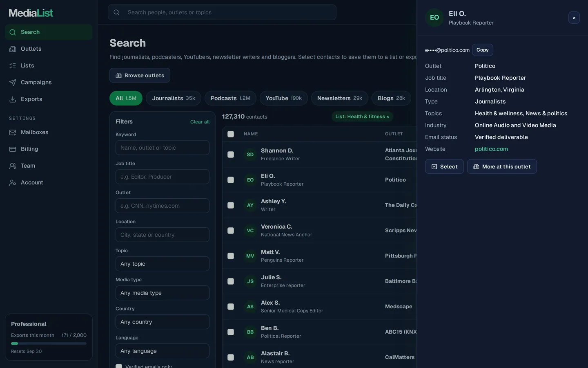
Task: Toggle the select-all contacts checkbox
Action: tap(231, 134)
